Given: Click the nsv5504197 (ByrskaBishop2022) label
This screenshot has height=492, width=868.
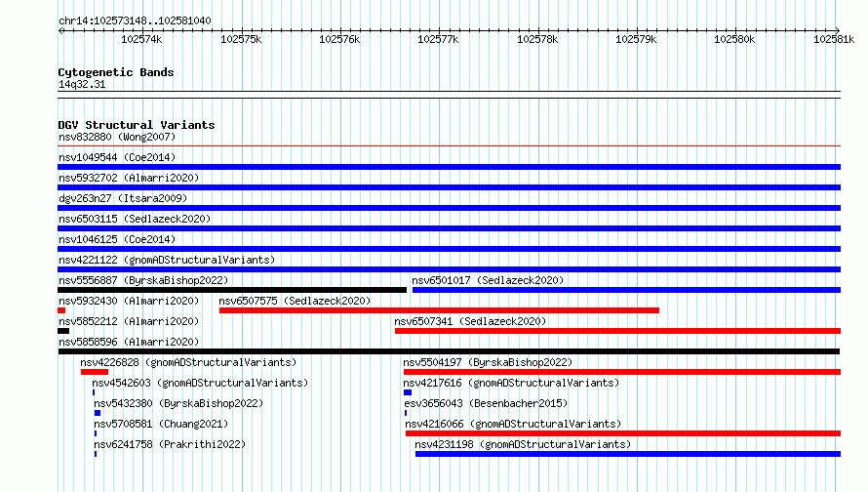Looking at the screenshot, I should (x=488, y=362).
